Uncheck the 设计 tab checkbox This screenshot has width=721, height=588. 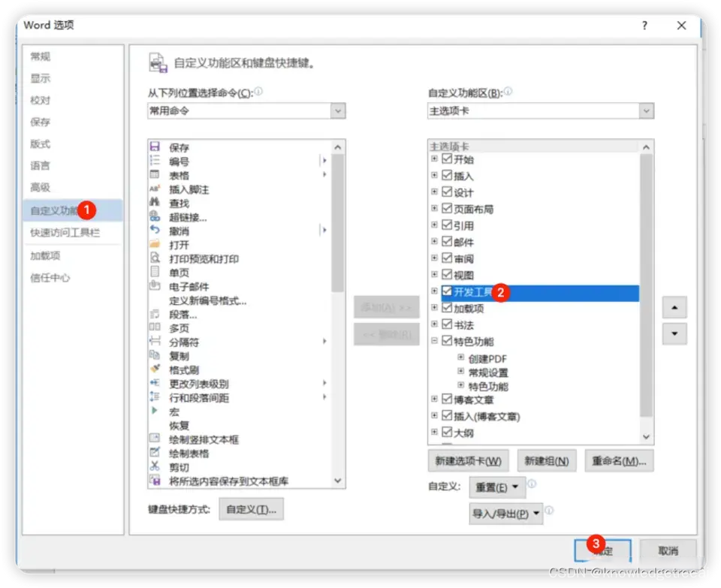447,191
